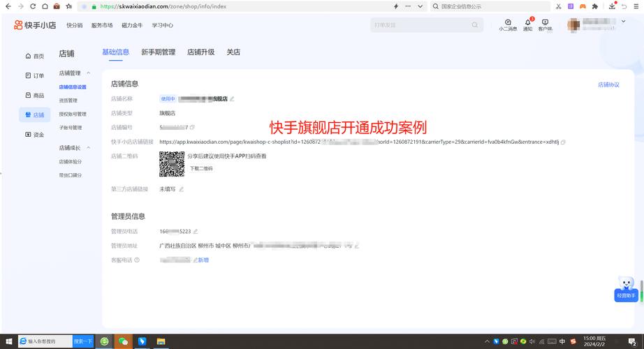644x349 pixels.
Task: Open 经营助手 assistant mascot
Action: [626, 289]
